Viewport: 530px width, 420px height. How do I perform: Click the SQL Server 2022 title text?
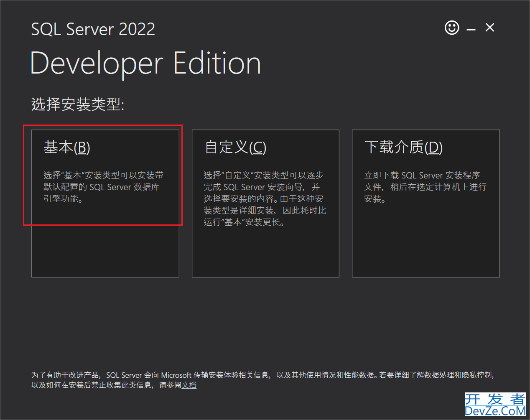point(93,29)
